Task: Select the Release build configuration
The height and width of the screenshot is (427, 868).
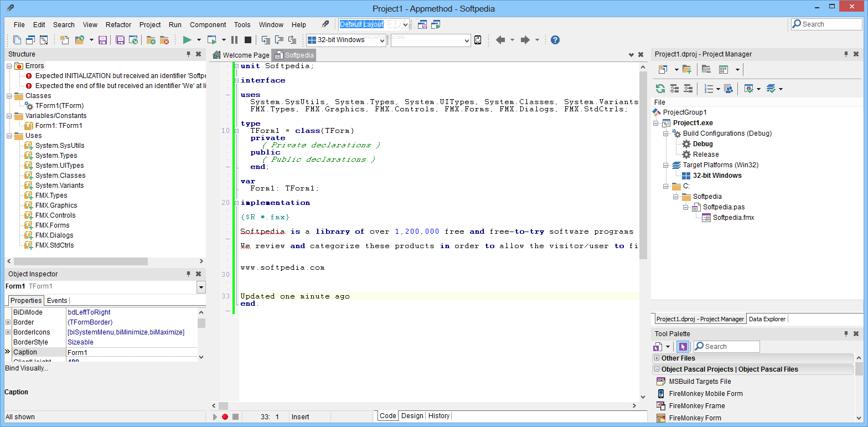Action: [706, 155]
